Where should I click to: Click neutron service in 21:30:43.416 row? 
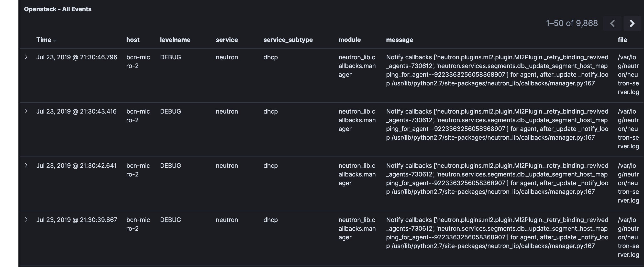pos(227,111)
